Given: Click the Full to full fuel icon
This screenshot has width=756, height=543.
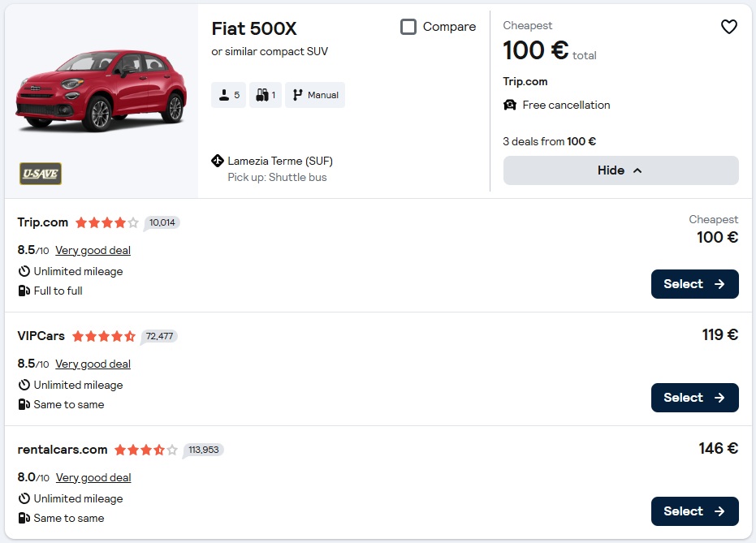Looking at the screenshot, I should coord(24,291).
